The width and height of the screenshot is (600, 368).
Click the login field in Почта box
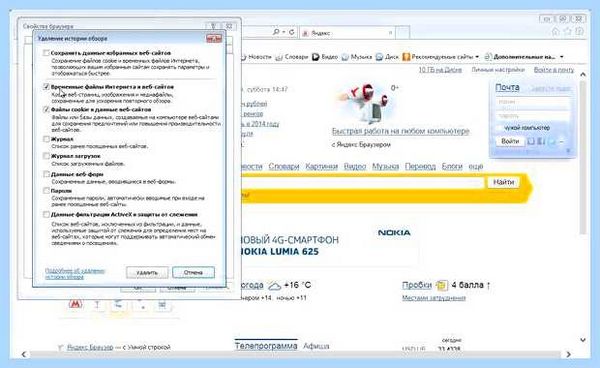(533, 102)
